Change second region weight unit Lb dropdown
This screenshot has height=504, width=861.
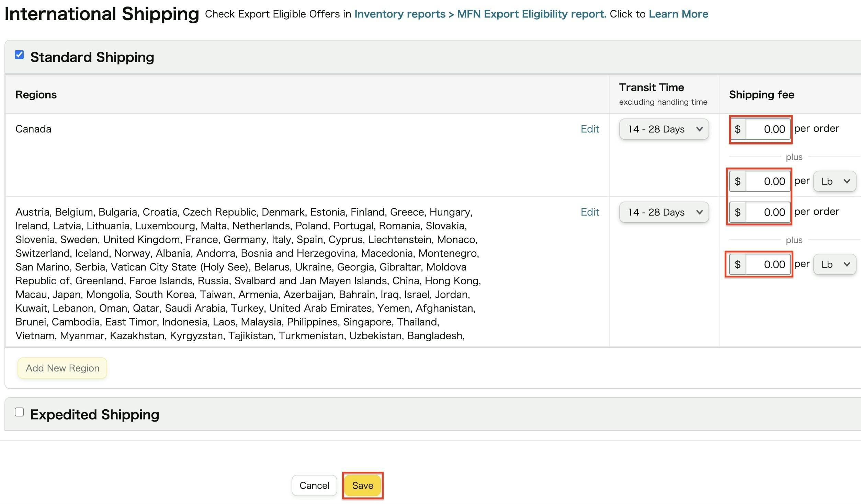click(835, 264)
